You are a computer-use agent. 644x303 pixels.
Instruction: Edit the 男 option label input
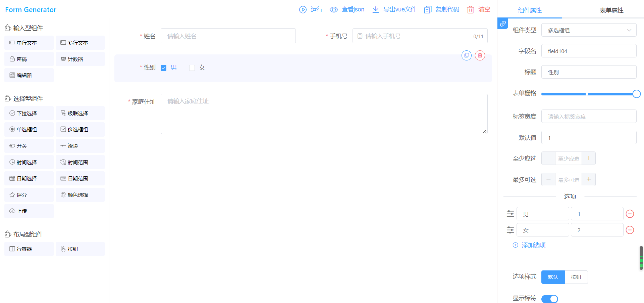pyautogui.click(x=543, y=214)
